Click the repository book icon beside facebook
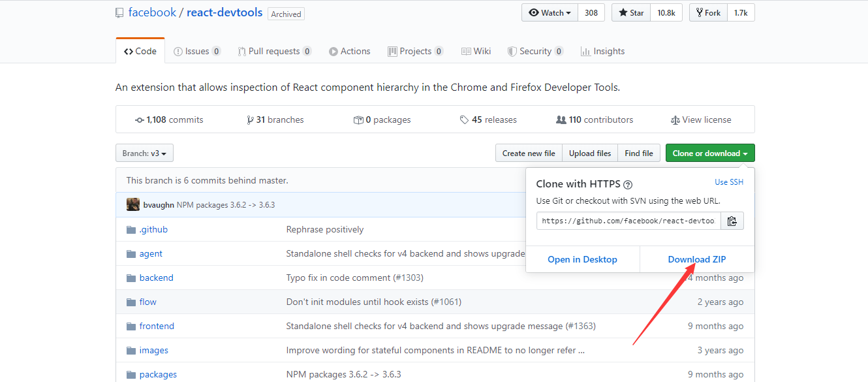Image resolution: width=868 pixels, height=382 pixels. point(119,13)
